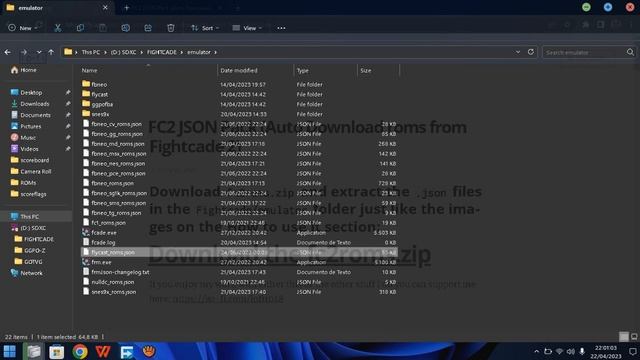
Task: Open Google Chrome from the taskbar
Action: click(80, 351)
